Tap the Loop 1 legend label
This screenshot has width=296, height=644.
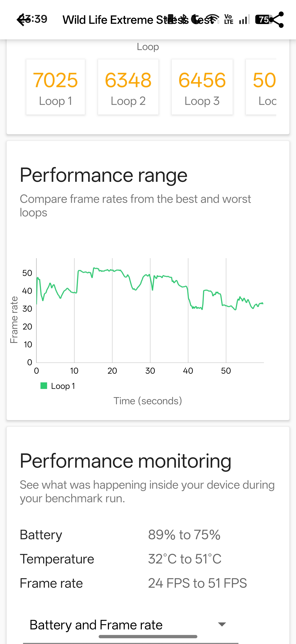[63, 386]
